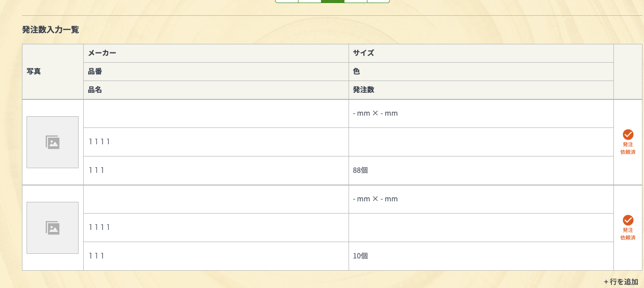Click product name 111 in the 10個 row

coord(96,256)
